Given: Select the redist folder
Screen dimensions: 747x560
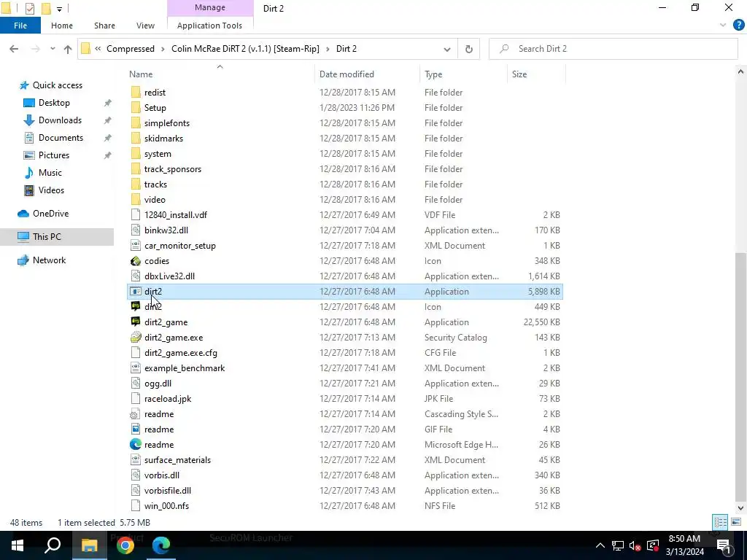Looking at the screenshot, I should 155,93.
